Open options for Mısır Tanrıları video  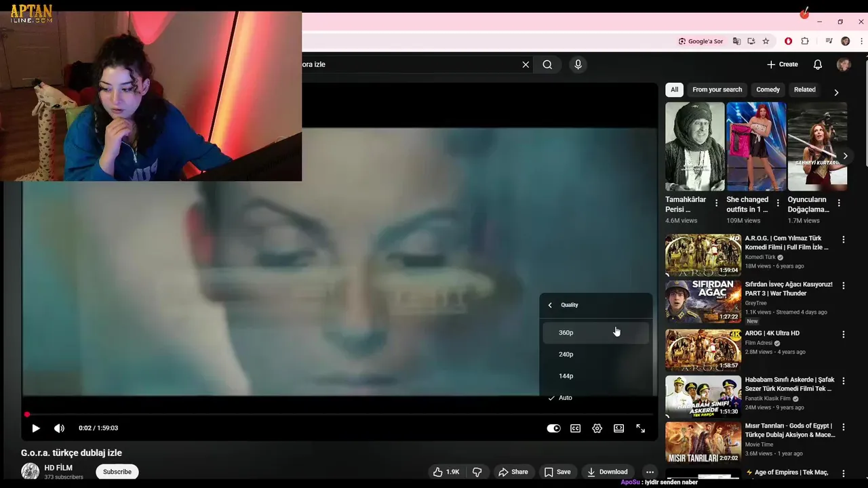pos(844,428)
